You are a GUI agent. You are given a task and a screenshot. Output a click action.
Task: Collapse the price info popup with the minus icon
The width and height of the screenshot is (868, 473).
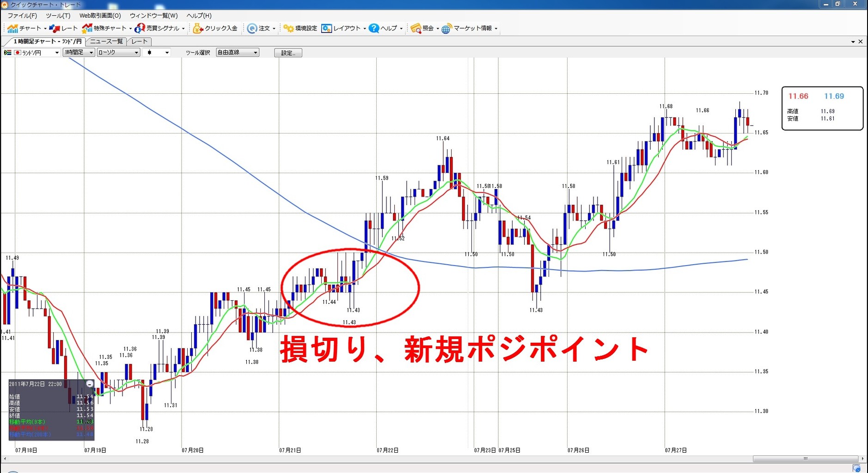[90, 384]
